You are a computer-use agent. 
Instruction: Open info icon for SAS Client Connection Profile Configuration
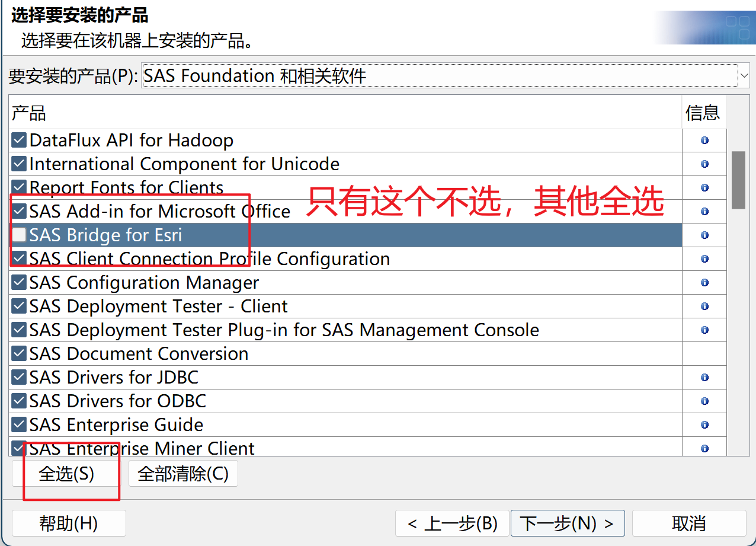click(x=704, y=259)
